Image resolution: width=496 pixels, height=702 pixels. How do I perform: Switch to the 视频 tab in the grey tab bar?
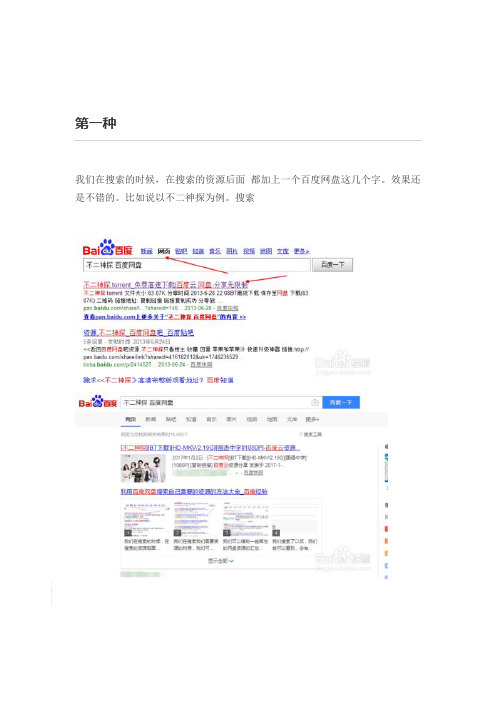(x=252, y=419)
